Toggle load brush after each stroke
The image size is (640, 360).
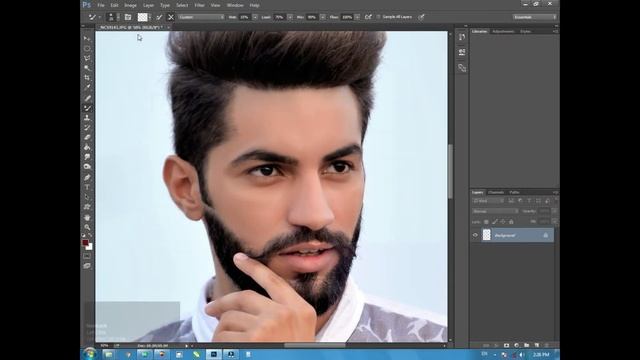tap(159, 17)
